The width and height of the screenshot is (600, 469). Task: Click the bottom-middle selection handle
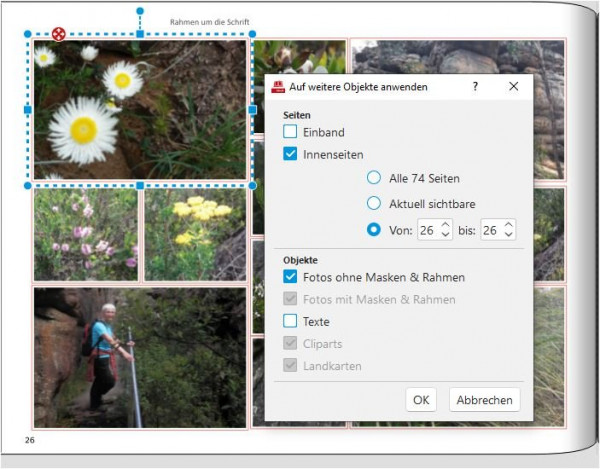coord(140,186)
